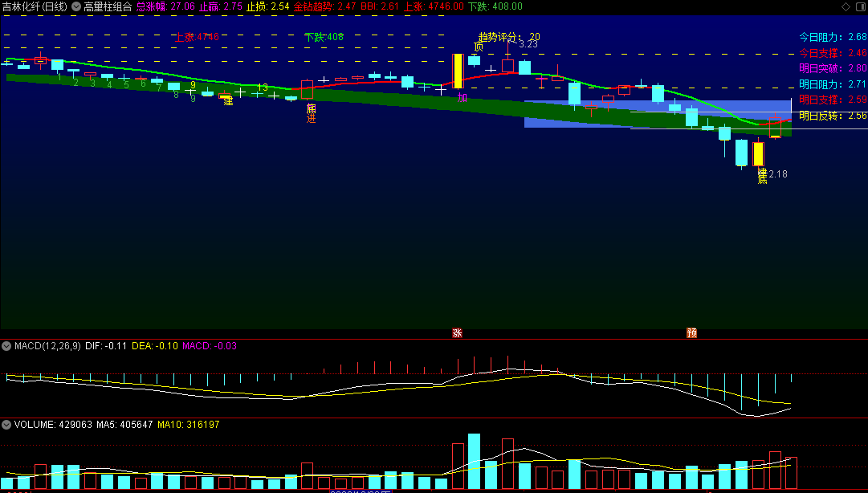Select the header 下跌: 408.00 value
The image size is (868, 493).
[495, 6]
